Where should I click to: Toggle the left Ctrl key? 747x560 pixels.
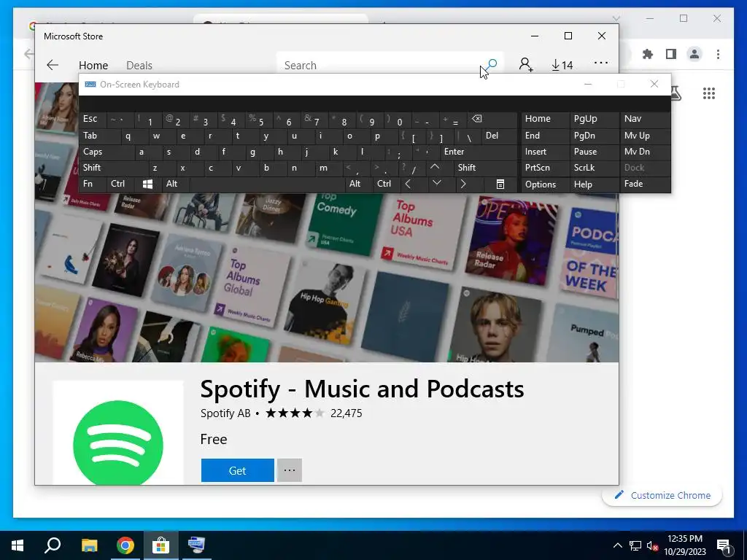(120, 184)
